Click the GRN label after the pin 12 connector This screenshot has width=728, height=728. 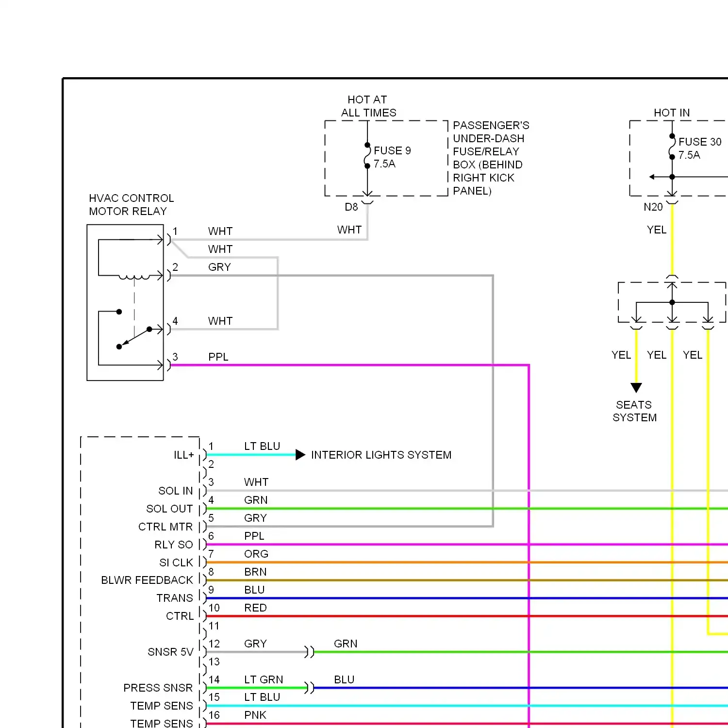coord(346,644)
